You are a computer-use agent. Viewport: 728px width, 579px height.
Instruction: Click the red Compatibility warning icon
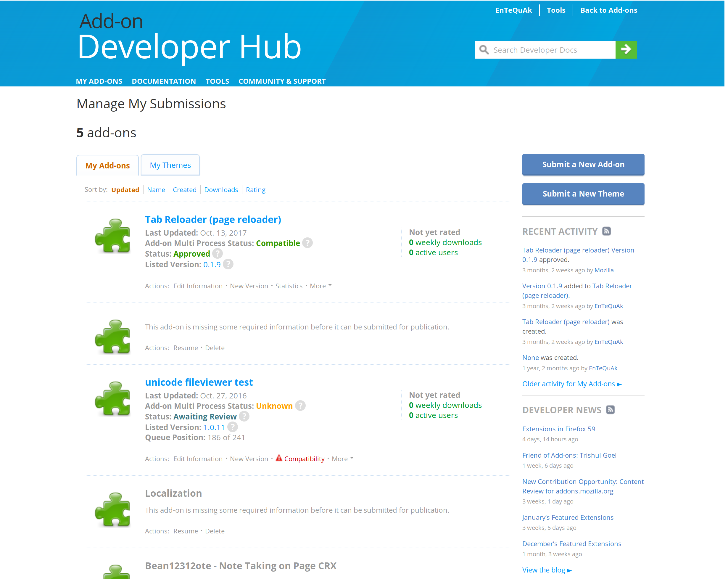click(x=279, y=458)
